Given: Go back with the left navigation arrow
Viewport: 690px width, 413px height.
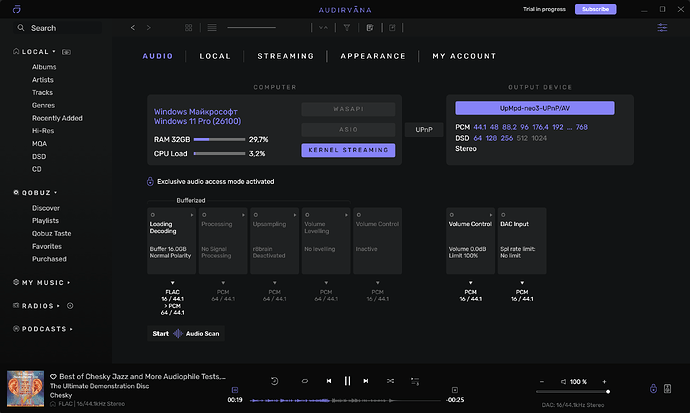Looking at the screenshot, I should 132,28.
